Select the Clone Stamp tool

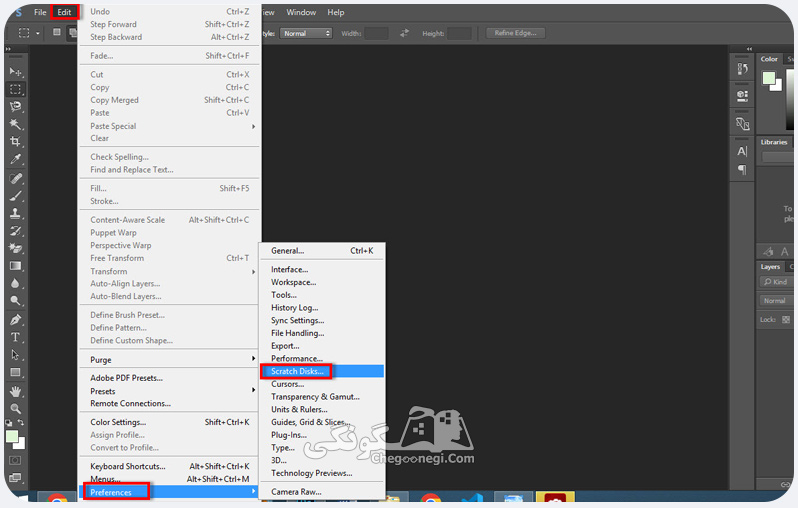tap(15, 213)
